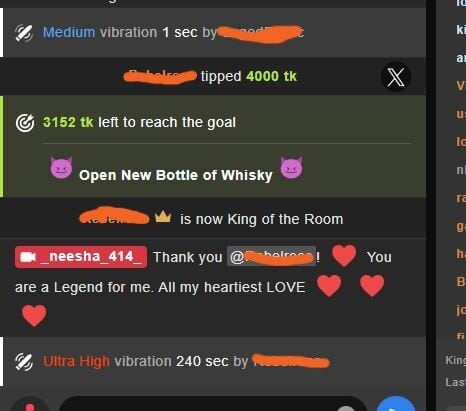Click the message input field
The image size is (466, 411).
pyautogui.click(x=213, y=404)
